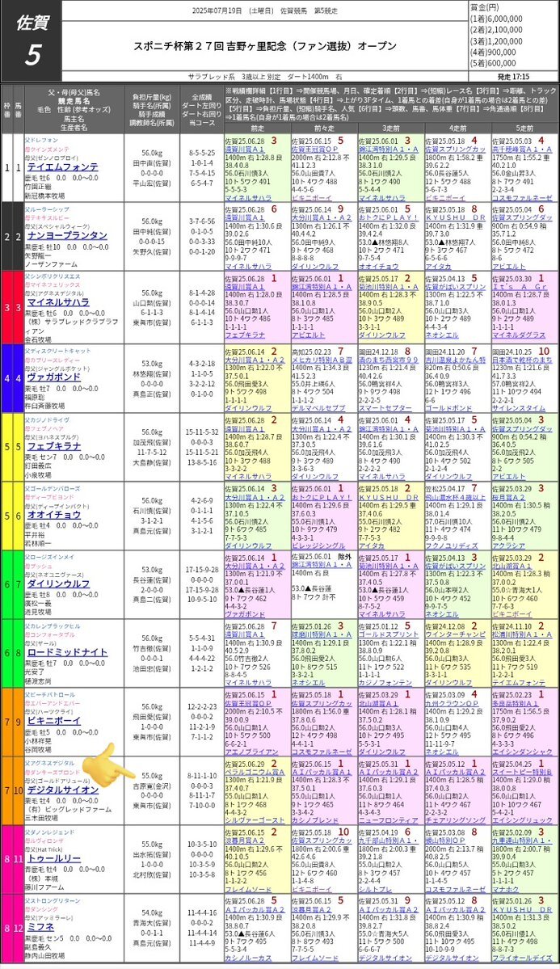Open 多良岳特別A1 race link
The width and height of the screenshot is (560, 969).
pos(515,703)
